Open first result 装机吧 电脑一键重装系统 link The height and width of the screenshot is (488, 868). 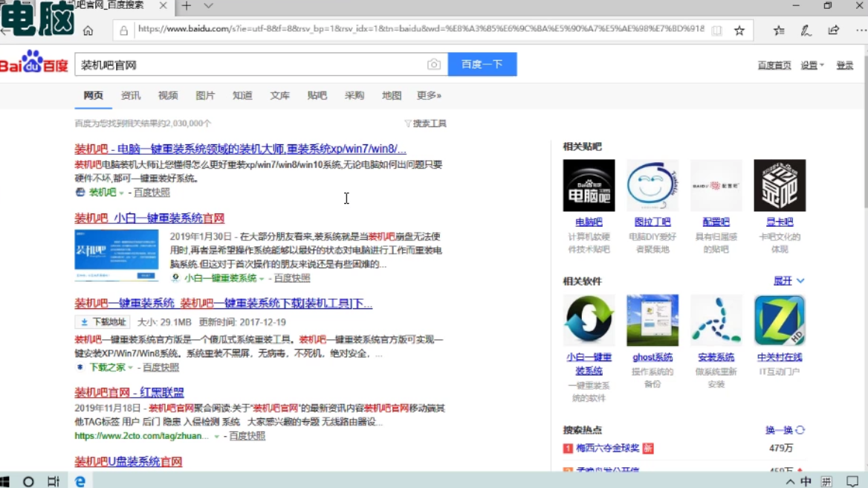pyautogui.click(x=240, y=149)
